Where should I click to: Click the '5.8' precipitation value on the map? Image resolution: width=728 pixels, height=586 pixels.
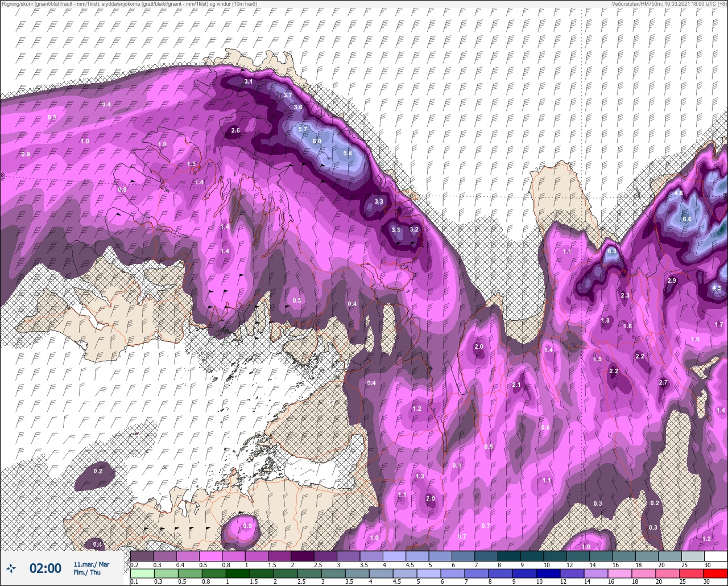pos(348,153)
